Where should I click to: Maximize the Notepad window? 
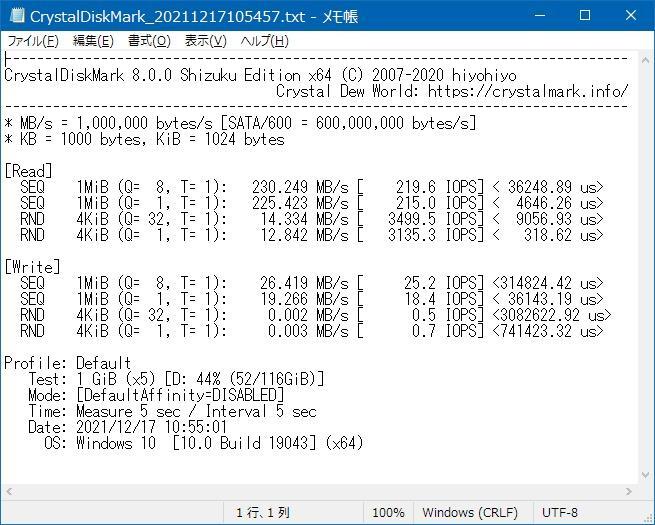(x=585, y=15)
